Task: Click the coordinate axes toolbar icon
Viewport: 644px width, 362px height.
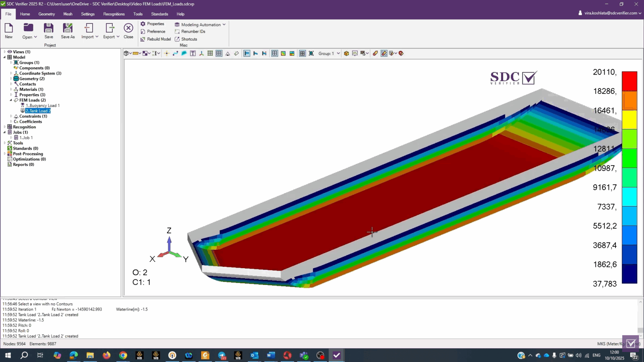Action: pyautogui.click(x=202, y=53)
